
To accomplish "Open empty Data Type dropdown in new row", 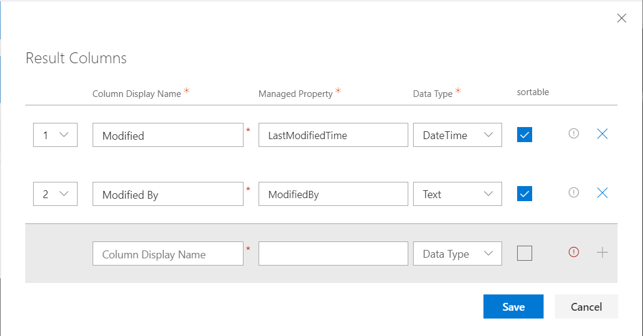I will (x=457, y=254).
